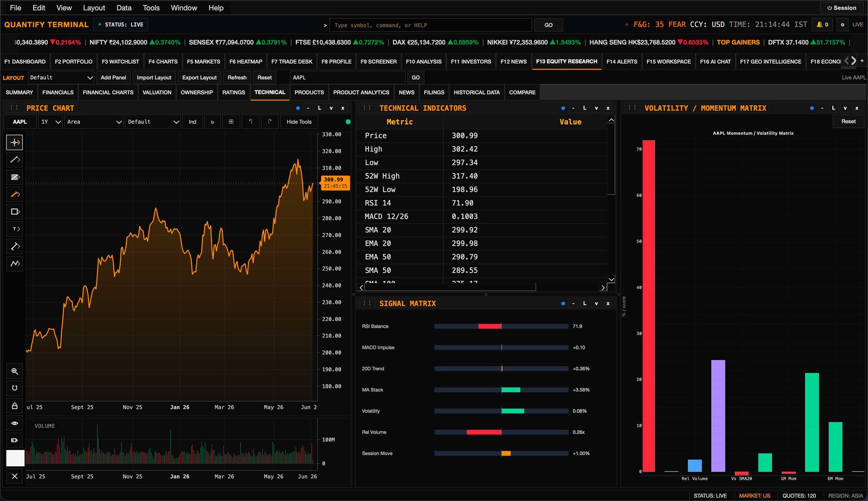868x501 pixels.
Task: Expand Price Chart panel v menu
Action: pyautogui.click(x=331, y=108)
